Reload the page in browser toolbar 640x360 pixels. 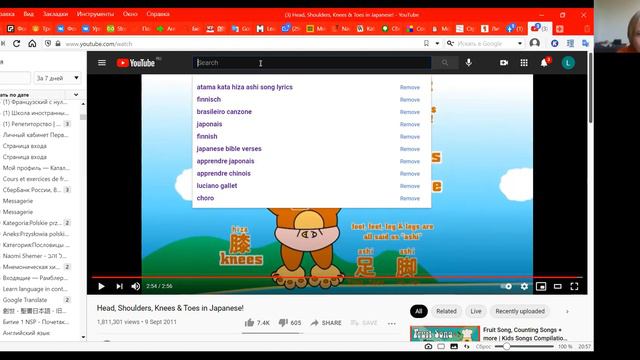point(16,43)
